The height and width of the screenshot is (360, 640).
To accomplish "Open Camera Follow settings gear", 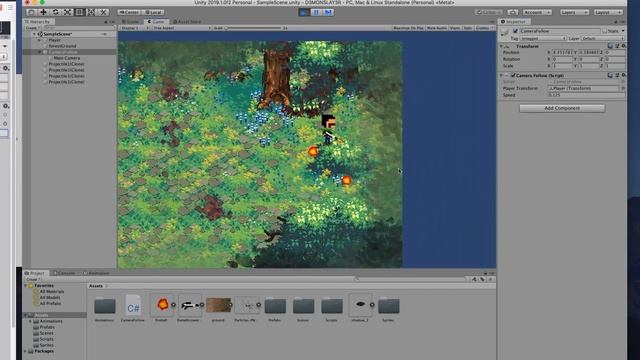I will tap(624, 76).
